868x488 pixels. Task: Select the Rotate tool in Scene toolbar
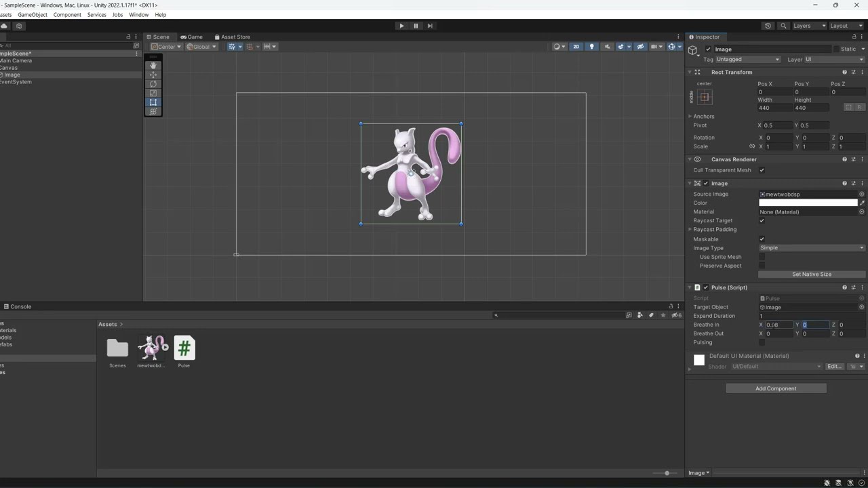[x=153, y=84]
